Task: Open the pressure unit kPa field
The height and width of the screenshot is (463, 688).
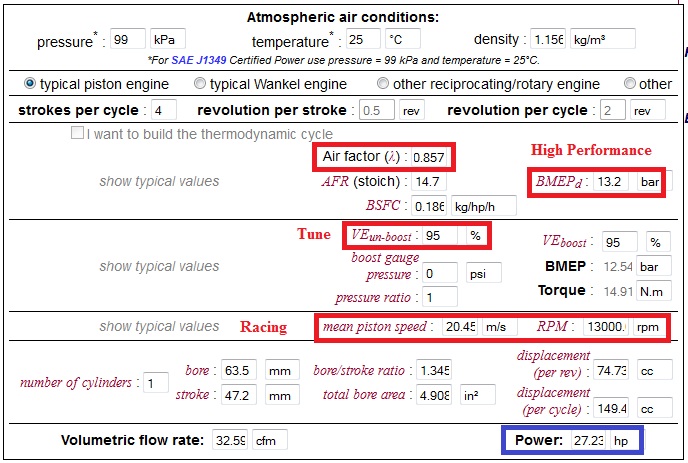Action: [167, 40]
